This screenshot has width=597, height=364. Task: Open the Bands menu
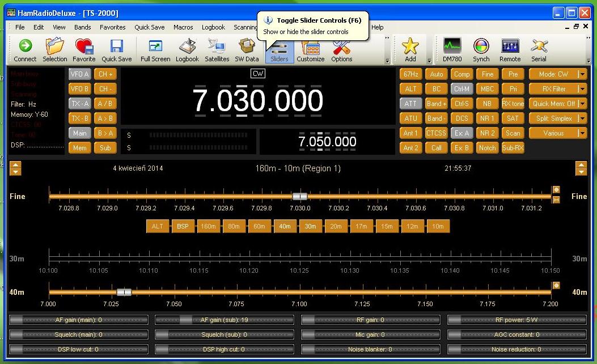(82, 27)
